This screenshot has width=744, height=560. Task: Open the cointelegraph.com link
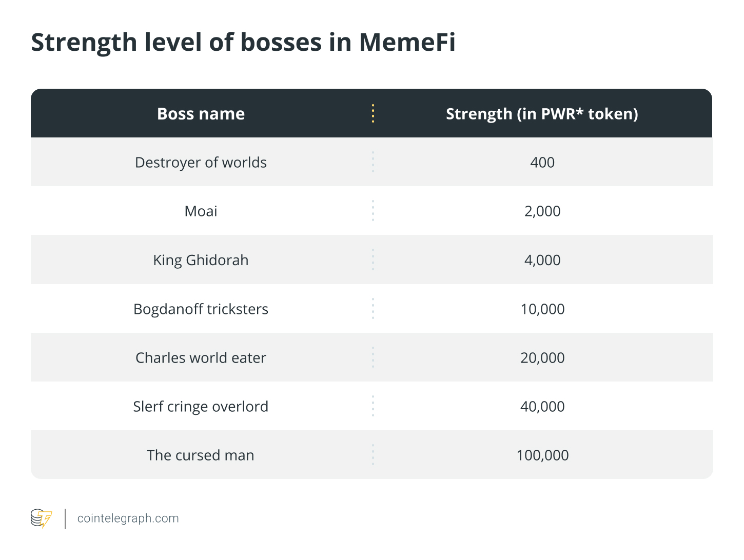(x=128, y=518)
